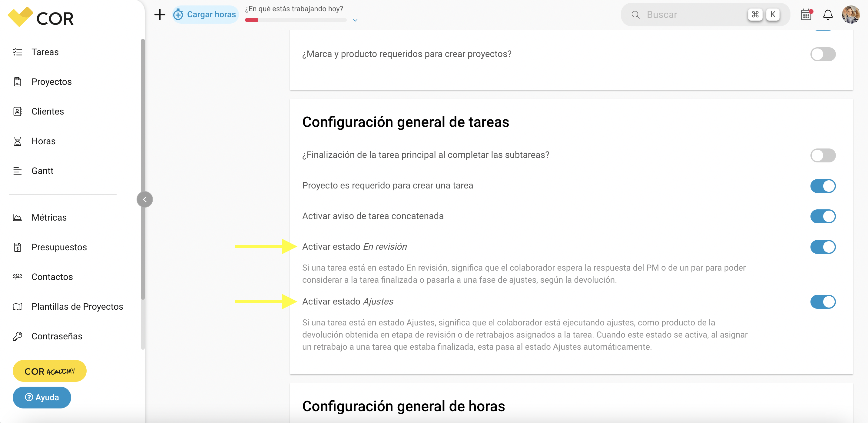The image size is (868, 423).
Task: Click the Tareas checklist icon
Action: 18,52
